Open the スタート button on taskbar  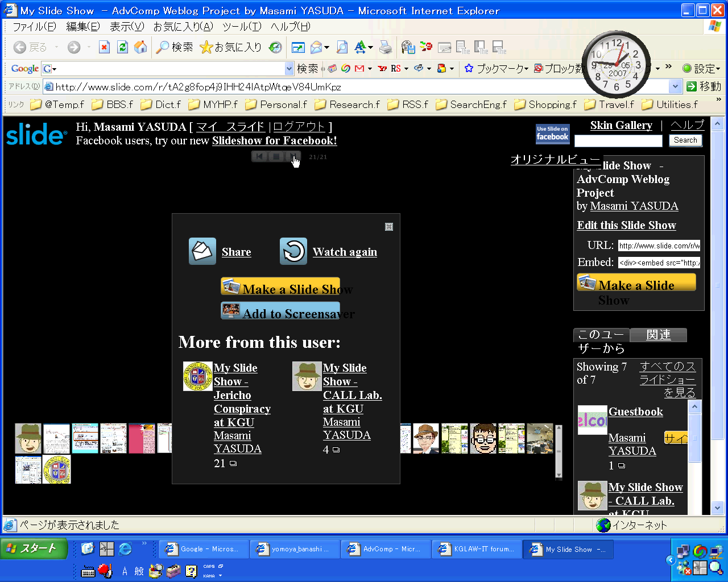point(34,548)
